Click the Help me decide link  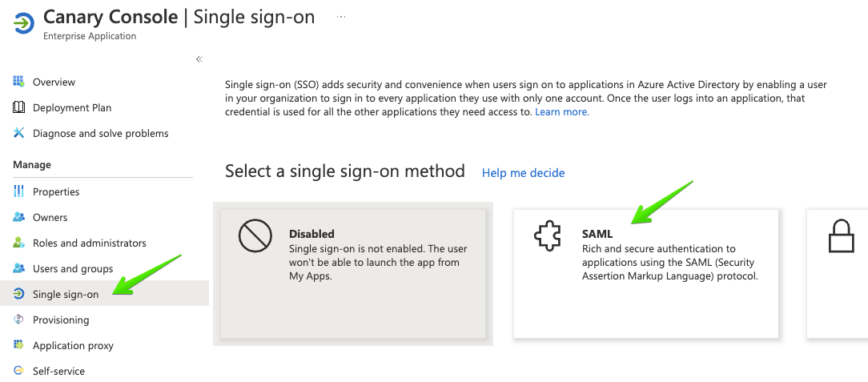coord(523,173)
